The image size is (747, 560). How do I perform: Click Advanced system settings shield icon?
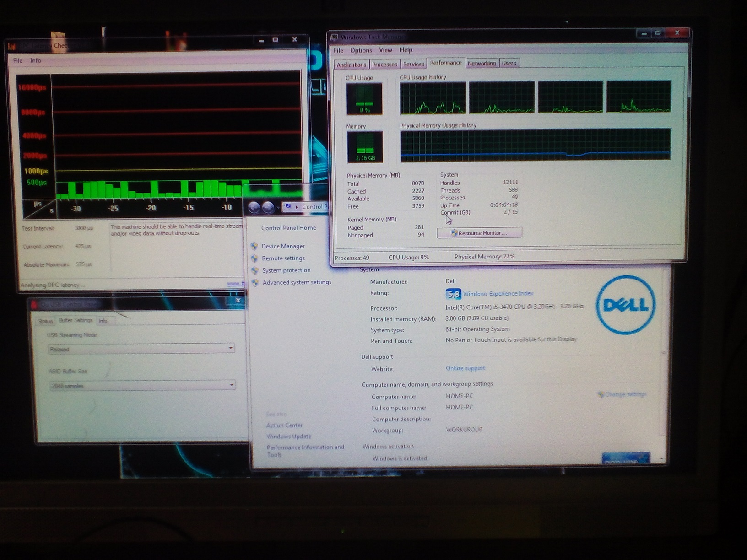pos(255,282)
